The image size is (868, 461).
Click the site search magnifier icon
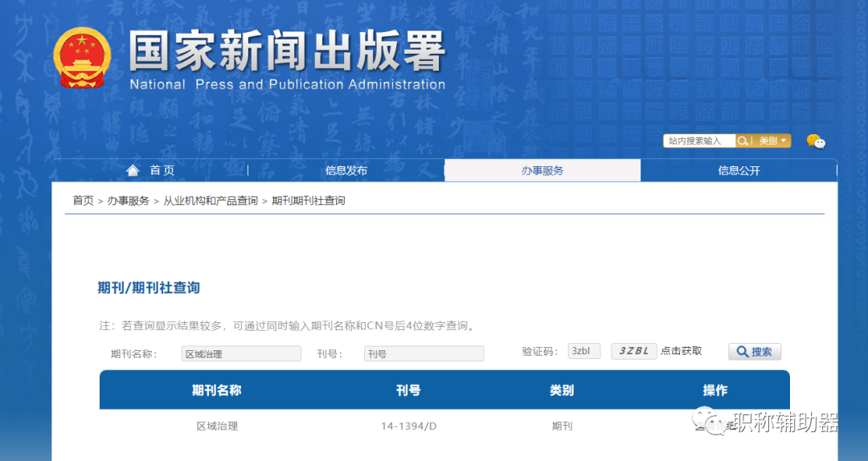tap(743, 141)
